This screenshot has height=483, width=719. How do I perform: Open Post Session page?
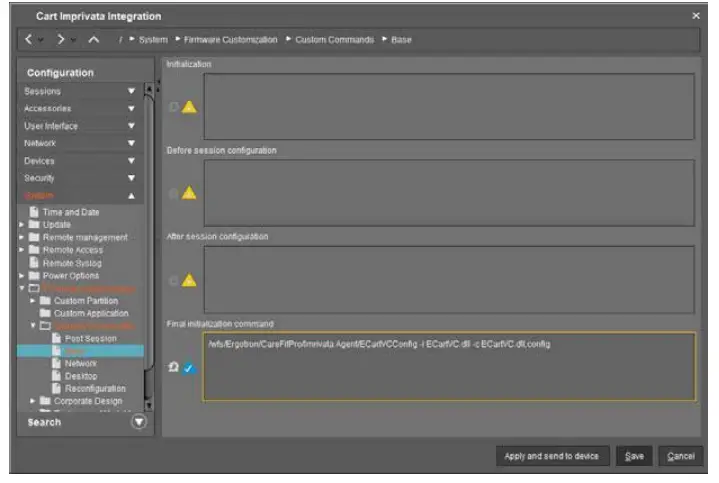pyautogui.click(x=90, y=339)
